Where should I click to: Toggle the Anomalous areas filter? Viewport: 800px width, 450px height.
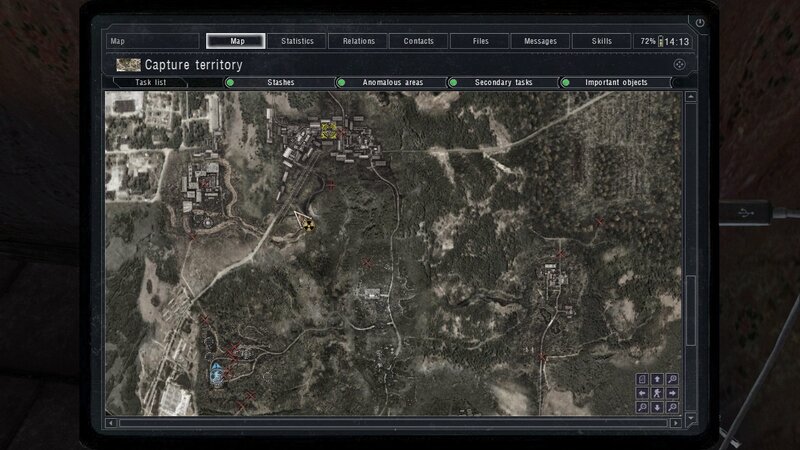click(x=392, y=82)
